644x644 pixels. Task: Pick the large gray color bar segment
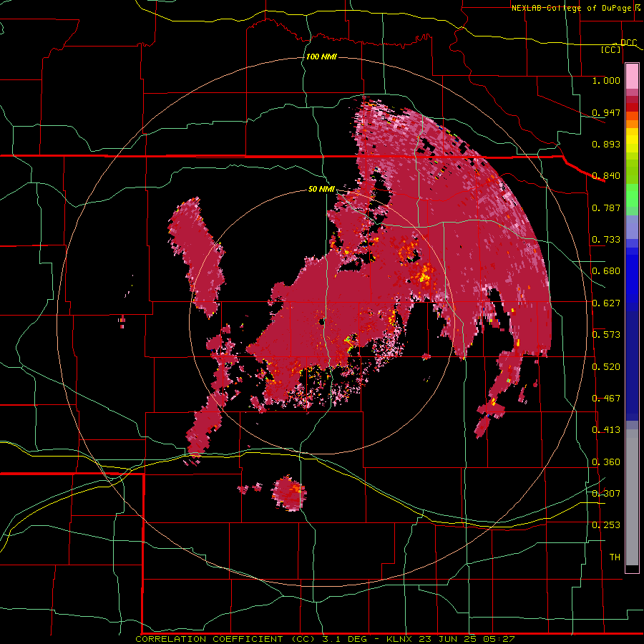pyautogui.click(x=632, y=497)
